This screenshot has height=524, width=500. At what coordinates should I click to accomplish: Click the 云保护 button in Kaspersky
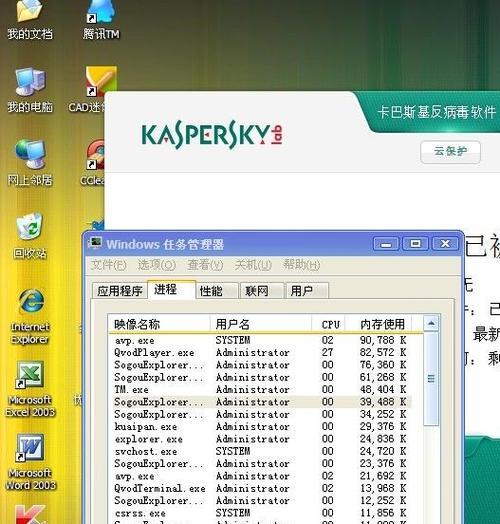[450, 152]
